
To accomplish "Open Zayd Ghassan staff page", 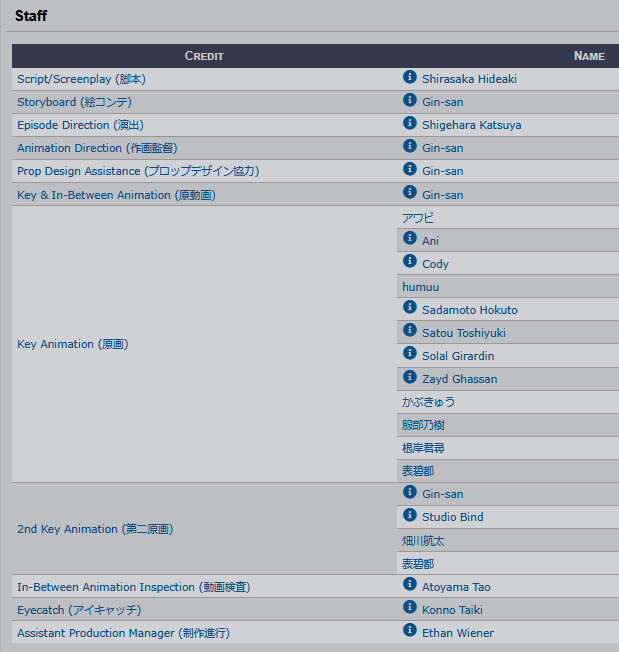I will pos(460,379).
